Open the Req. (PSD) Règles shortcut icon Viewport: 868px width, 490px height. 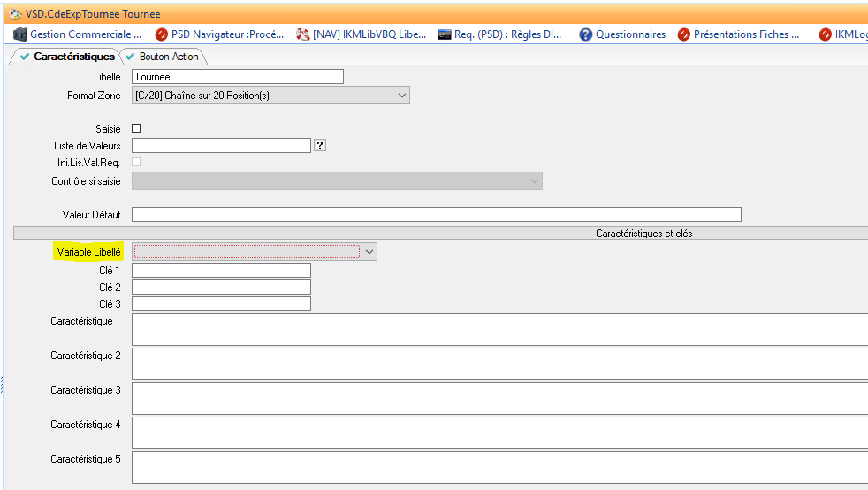tap(445, 34)
